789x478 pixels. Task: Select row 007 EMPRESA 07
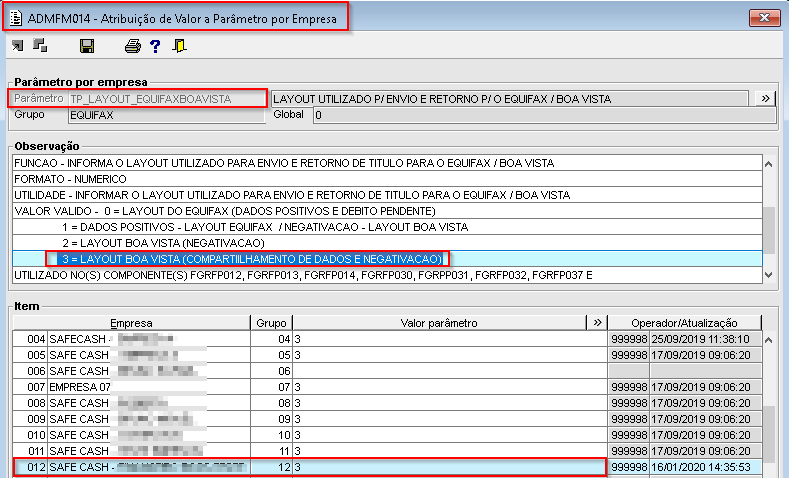click(131, 387)
